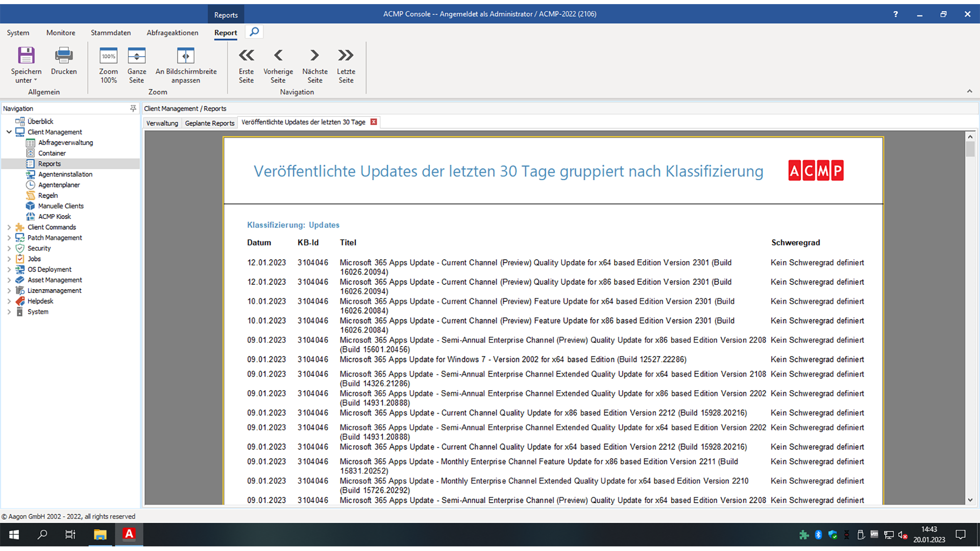Open Überblick in the navigation tree
980x551 pixels.
tap(40, 121)
